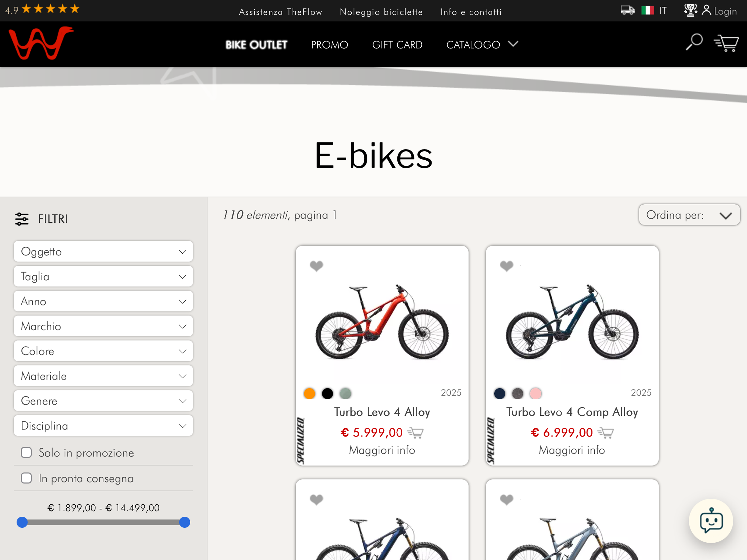This screenshot has height=560, width=747.
Task: Expand the Materiale filter dropdown
Action: click(x=103, y=376)
